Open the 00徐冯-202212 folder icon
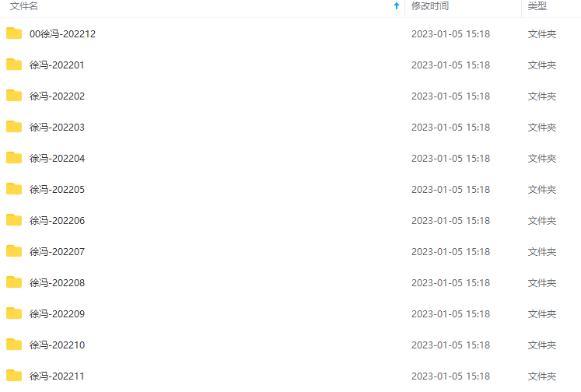The image size is (581, 392). tap(14, 33)
